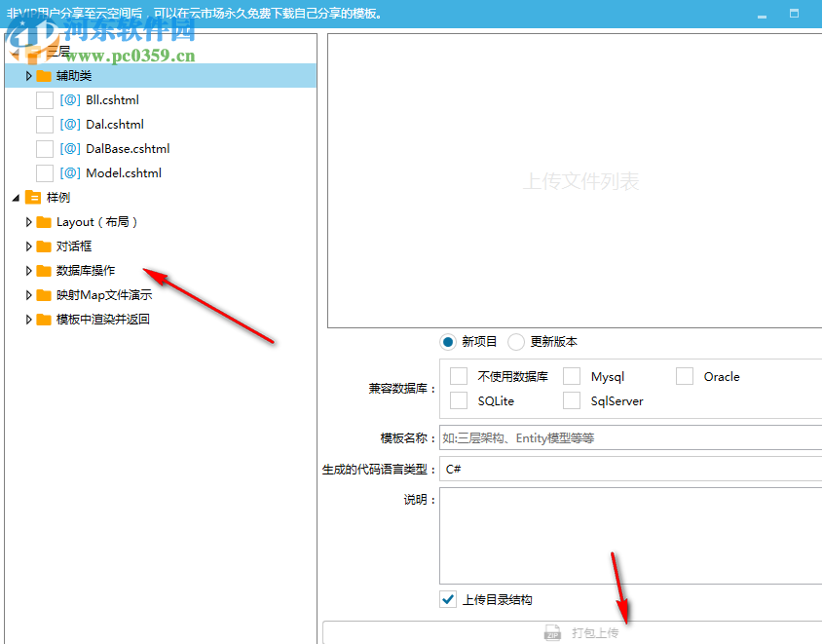Viewport: 822px width, 644px height.
Task: Maximize the window from title bar
Action: click(794, 14)
